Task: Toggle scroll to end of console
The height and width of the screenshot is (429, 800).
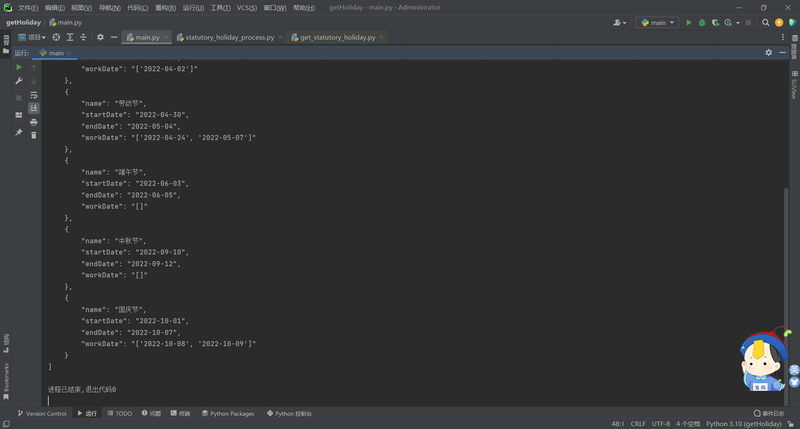Action: pos(34,108)
